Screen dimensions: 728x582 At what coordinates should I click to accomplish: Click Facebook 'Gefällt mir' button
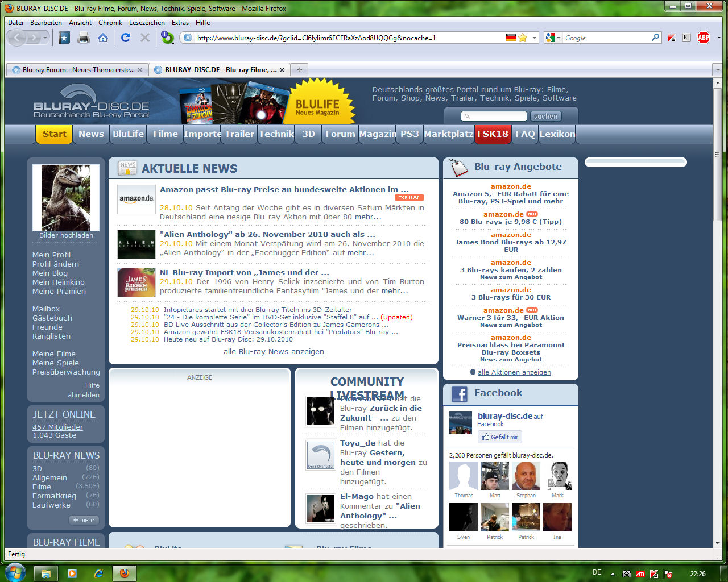500,437
